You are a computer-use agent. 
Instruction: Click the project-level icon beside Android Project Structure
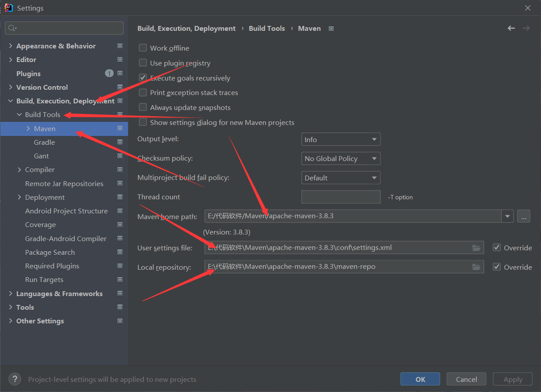120,211
